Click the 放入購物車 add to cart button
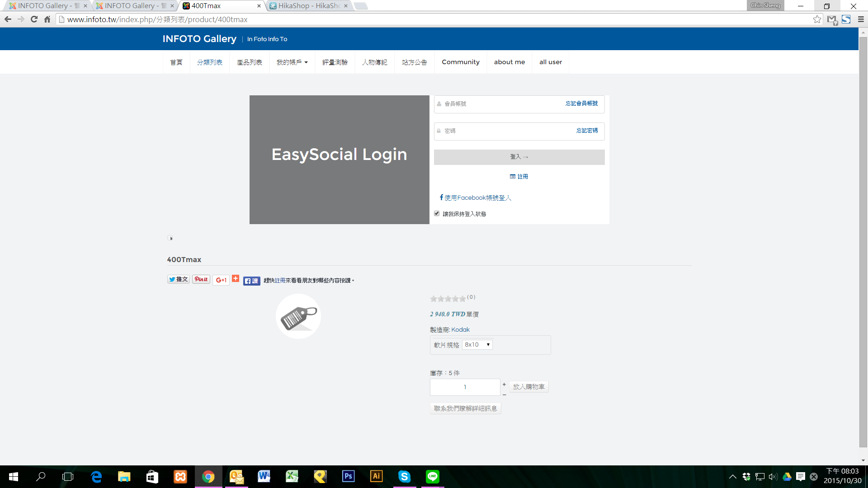868x488 pixels. click(528, 387)
